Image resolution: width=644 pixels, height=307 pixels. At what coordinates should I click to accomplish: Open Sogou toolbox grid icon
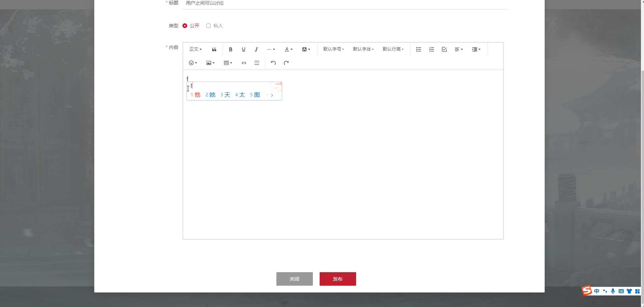(637, 291)
